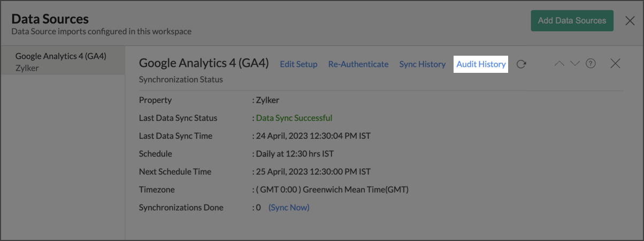Click the down chevron for the next data source
Screen dimensions: 644x241
point(575,64)
